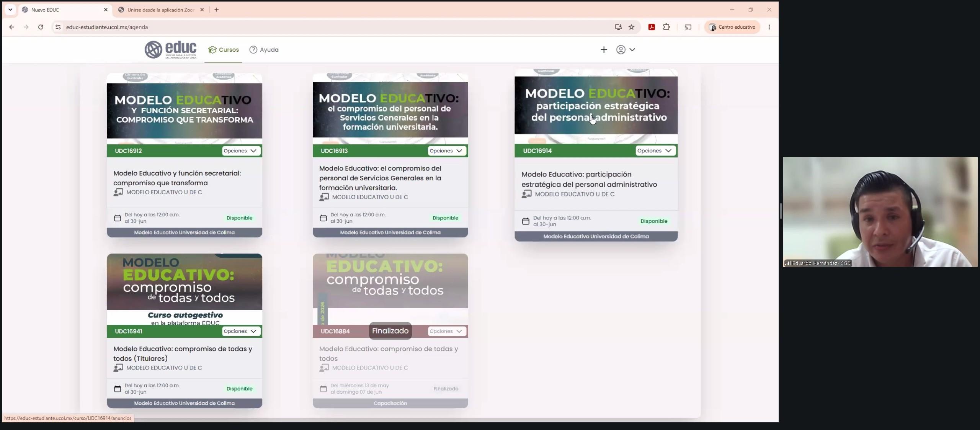Expand Opciones dropdown for finished course UDC16884
Viewport: 980px width, 430px height.
click(x=447, y=331)
